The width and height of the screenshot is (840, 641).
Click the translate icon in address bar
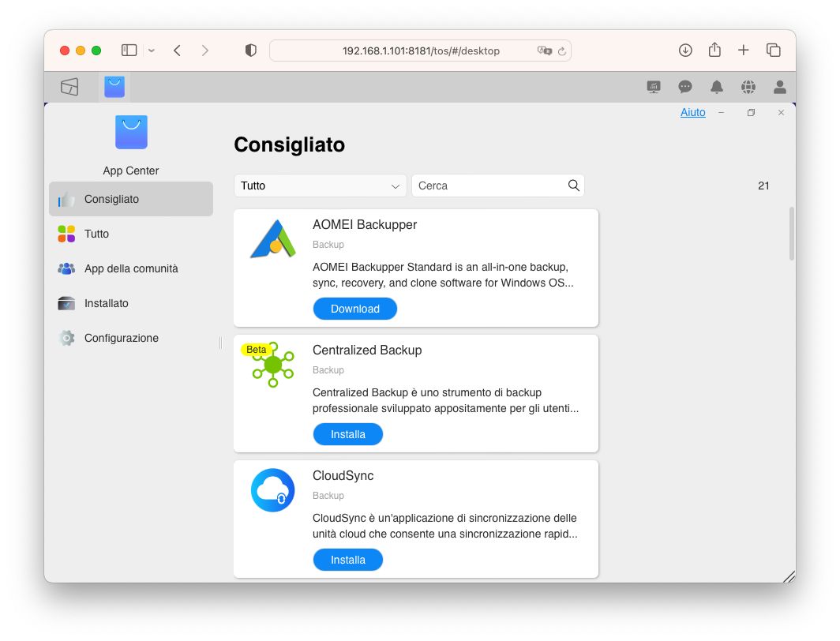click(544, 51)
